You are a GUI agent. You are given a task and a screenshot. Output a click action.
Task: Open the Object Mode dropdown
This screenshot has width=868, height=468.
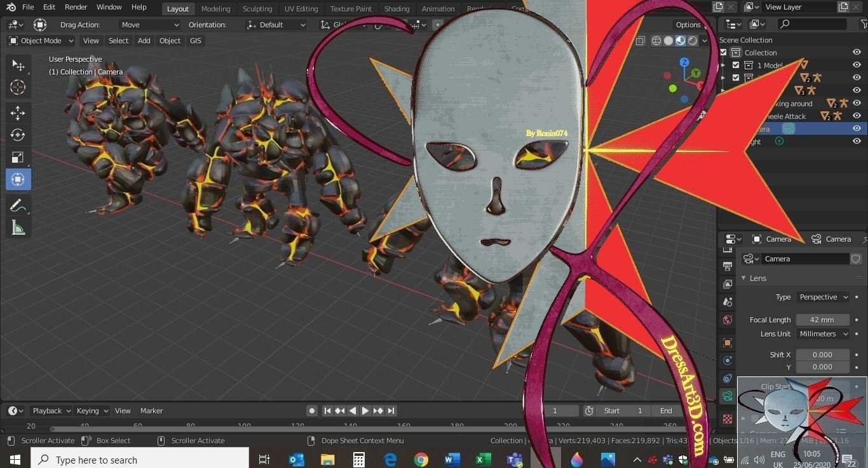41,41
